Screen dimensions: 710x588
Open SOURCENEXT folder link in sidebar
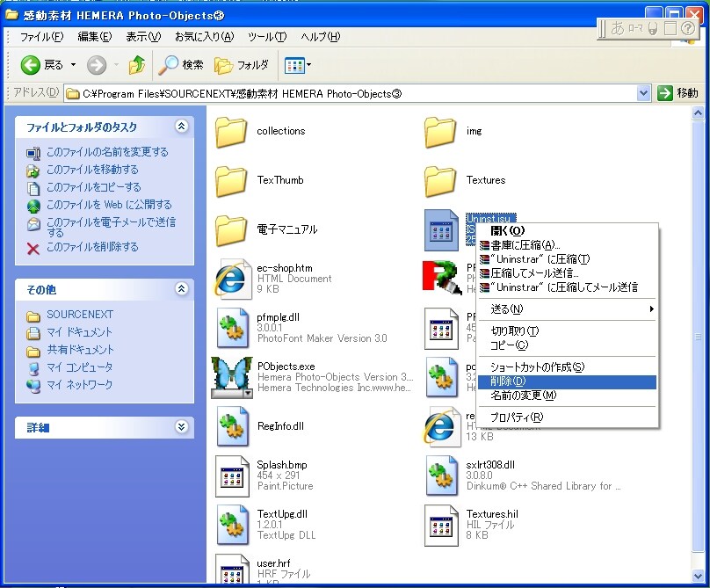click(x=80, y=315)
